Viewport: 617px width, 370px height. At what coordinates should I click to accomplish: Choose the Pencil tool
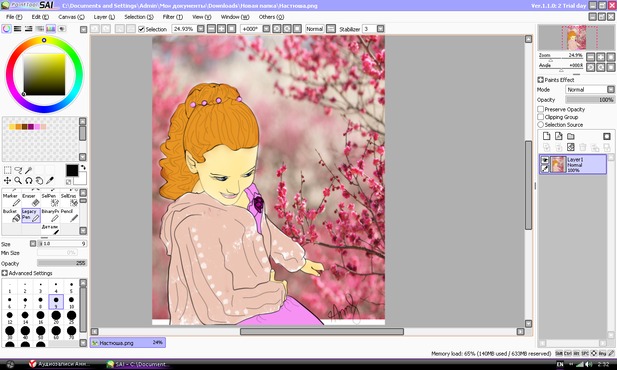point(69,215)
